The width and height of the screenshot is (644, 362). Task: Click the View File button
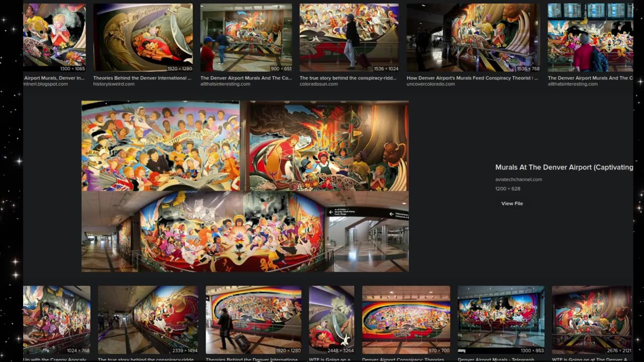click(x=512, y=204)
